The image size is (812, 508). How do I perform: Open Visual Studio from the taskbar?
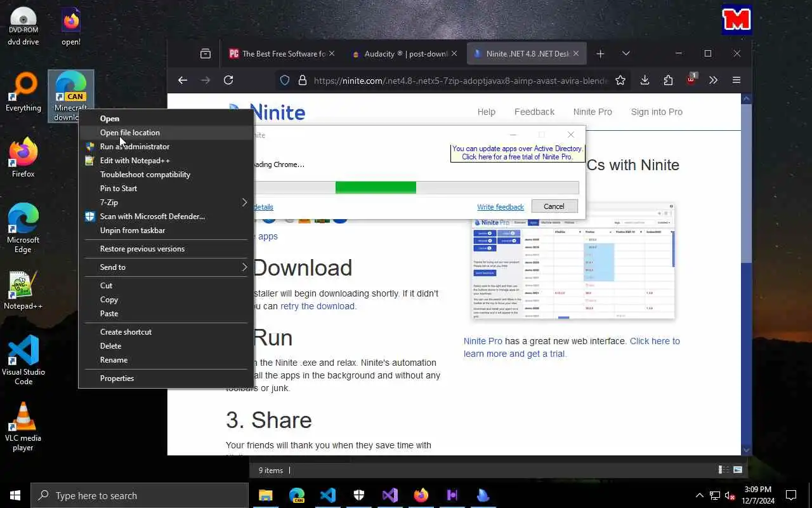pyautogui.click(x=390, y=495)
